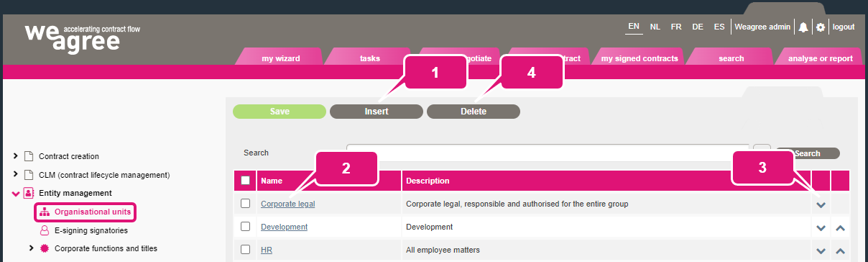Image resolution: width=868 pixels, height=262 pixels.
Task: Click the Entity management folder icon
Action: tap(29, 193)
